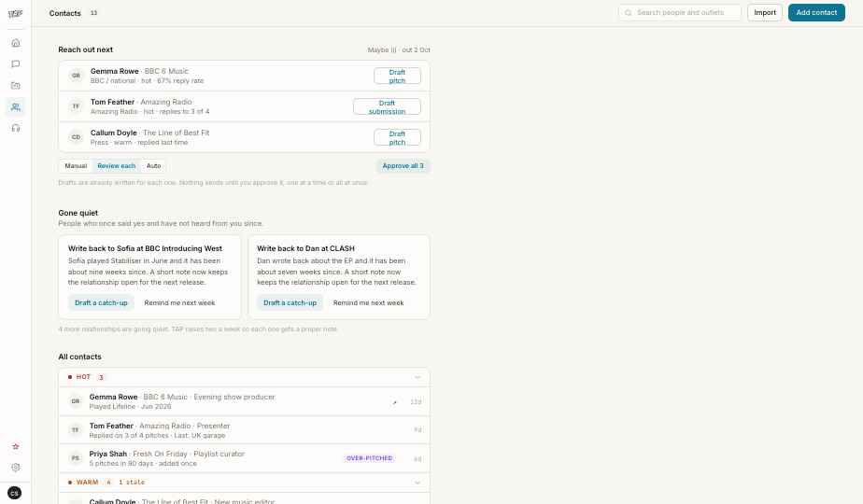863x504 pixels.
Task: Click the pin icon on Gemma Rowe contact row
Action: tap(395, 402)
